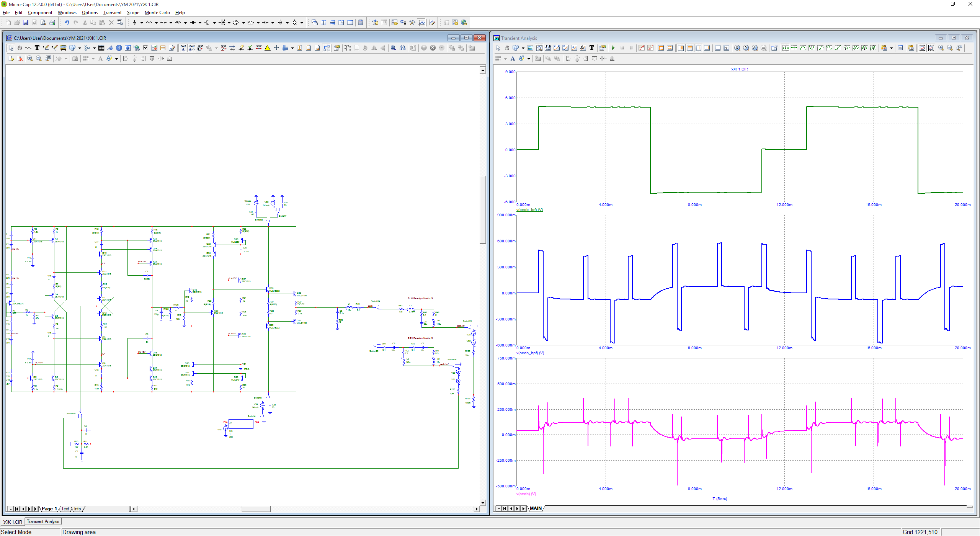
Task: Toggle cross-hair cursor in schematic
Action: pos(276,48)
